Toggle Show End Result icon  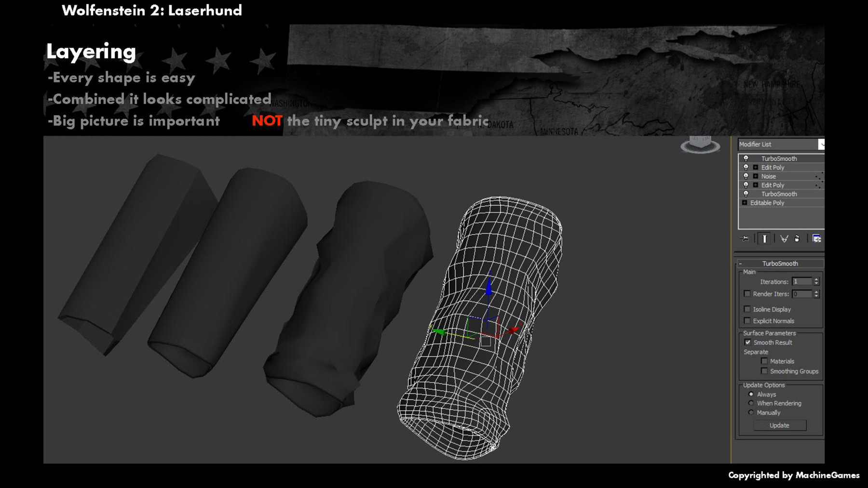point(764,238)
